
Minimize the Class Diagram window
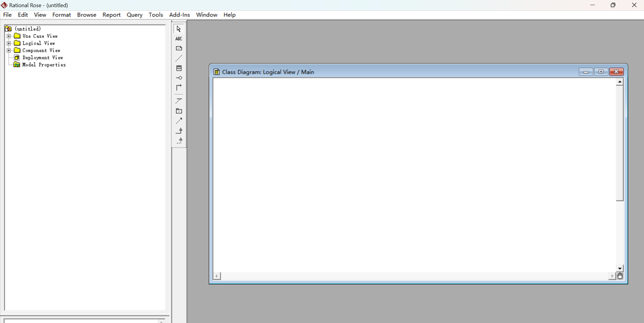tap(586, 72)
